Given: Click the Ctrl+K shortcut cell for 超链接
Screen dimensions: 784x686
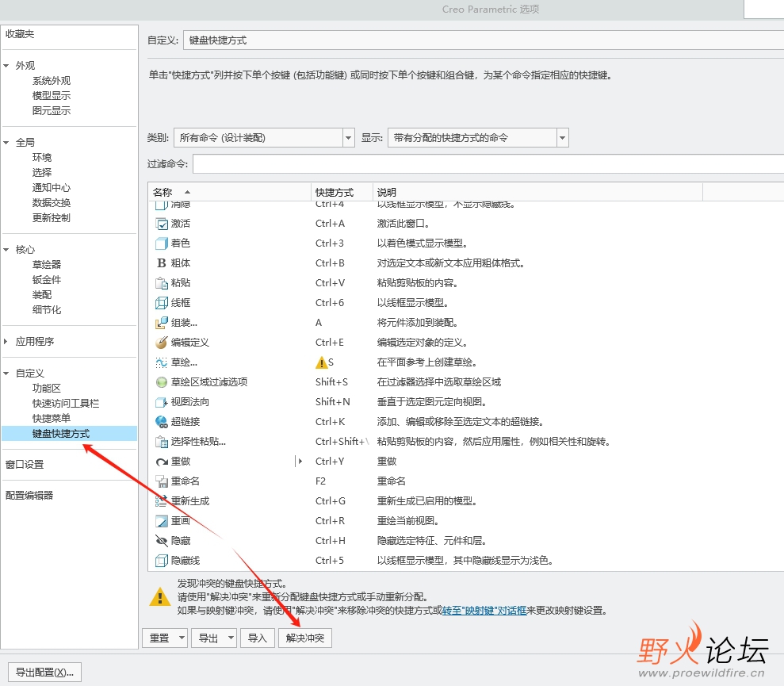Looking at the screenshot, I should [x=330, y=422].
